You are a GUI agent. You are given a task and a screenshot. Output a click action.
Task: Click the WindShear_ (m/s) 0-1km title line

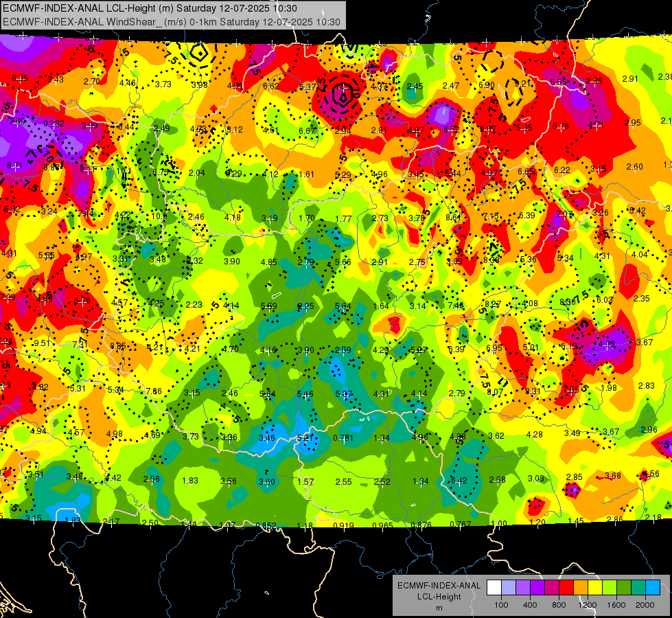pos(172,22)
